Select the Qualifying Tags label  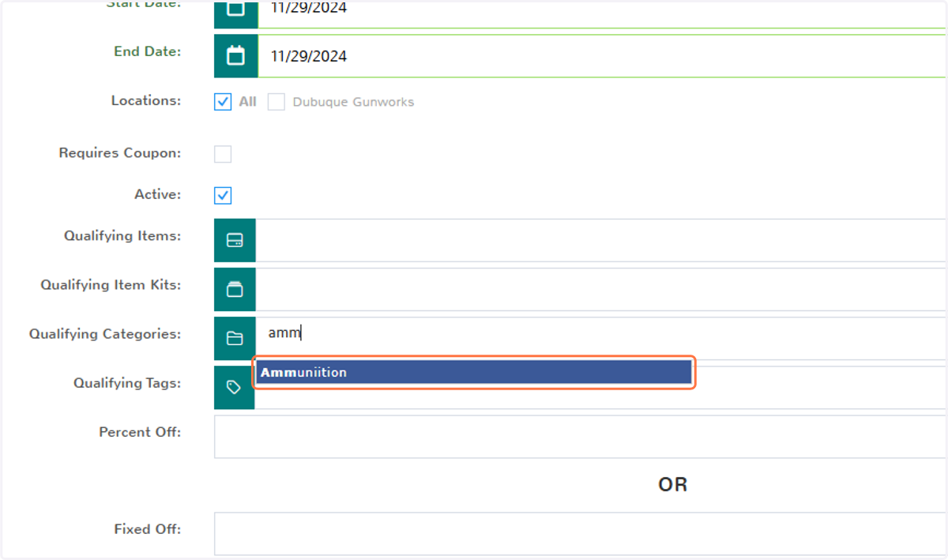point(127,382)
